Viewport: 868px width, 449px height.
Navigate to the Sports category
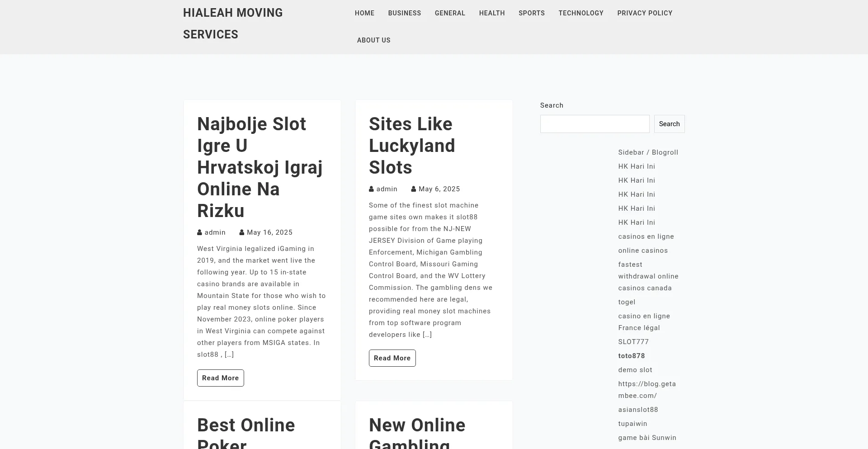(531, 13)
